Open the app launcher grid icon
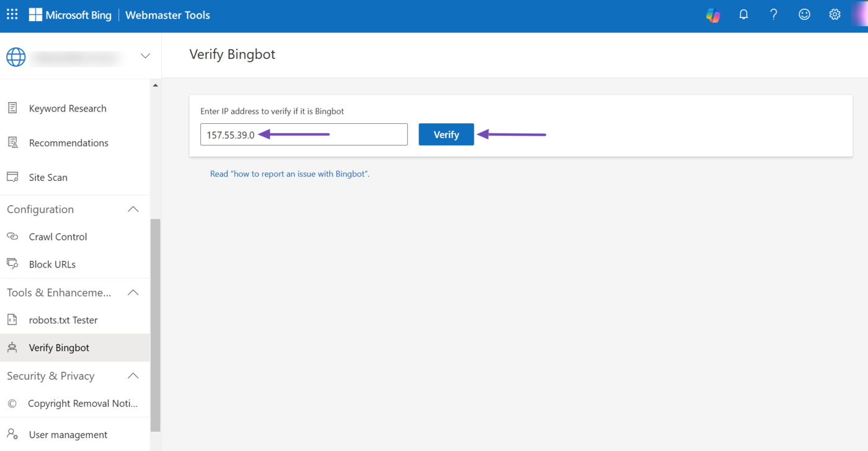This screenshot has height=451, width=868. pyautogui.click(x=12, y=14)
